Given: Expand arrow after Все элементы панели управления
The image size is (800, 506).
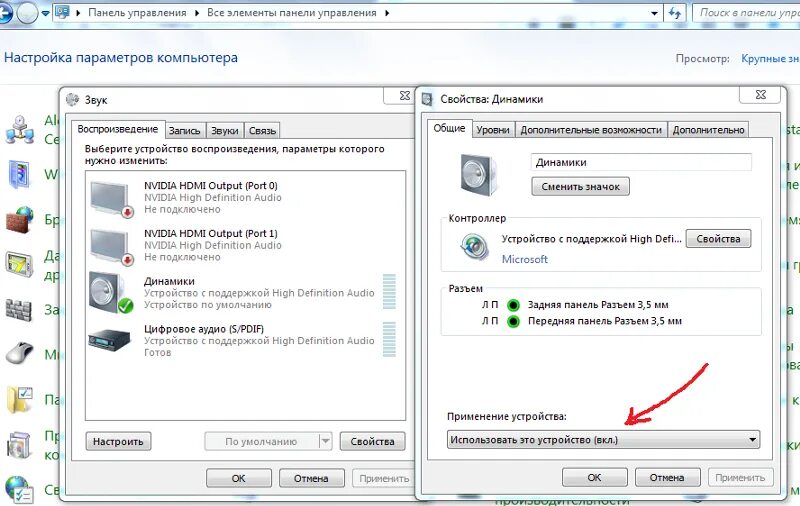Looking at the screenshot, I should click(387, 13).
